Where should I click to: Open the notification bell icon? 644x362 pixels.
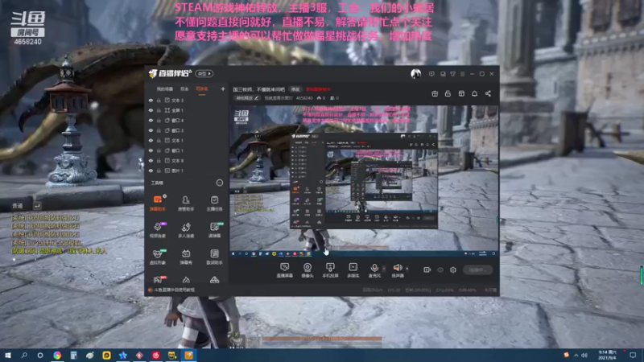[x=474, y=93]
